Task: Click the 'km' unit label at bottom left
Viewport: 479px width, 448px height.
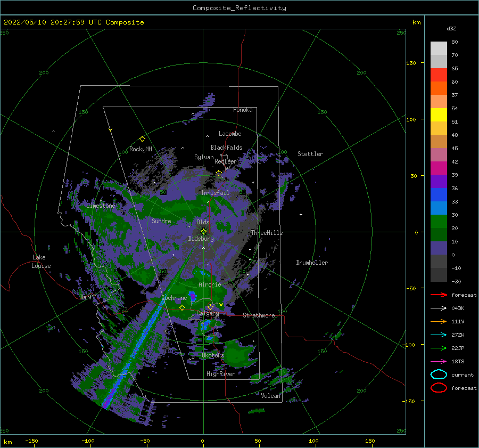Action: click(x=7, y=442)
